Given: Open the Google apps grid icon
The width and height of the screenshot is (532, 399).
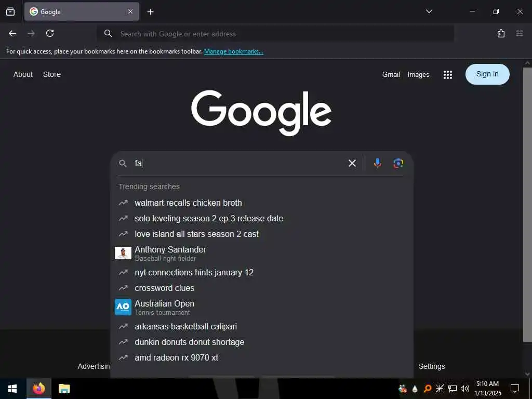Looking at the screenshot, I should 448,75.
